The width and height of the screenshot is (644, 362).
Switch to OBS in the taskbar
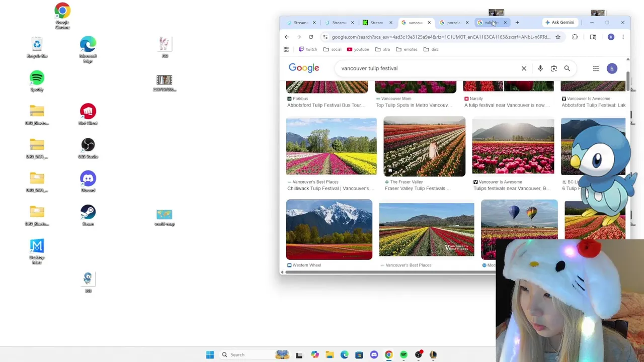coord(419,355)
